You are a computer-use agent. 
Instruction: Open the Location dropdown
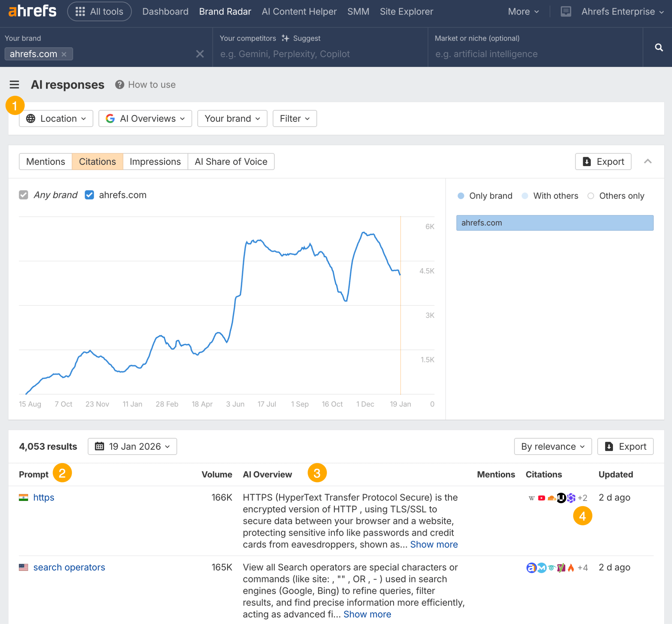pyautogui.click(x=56, y=118)
